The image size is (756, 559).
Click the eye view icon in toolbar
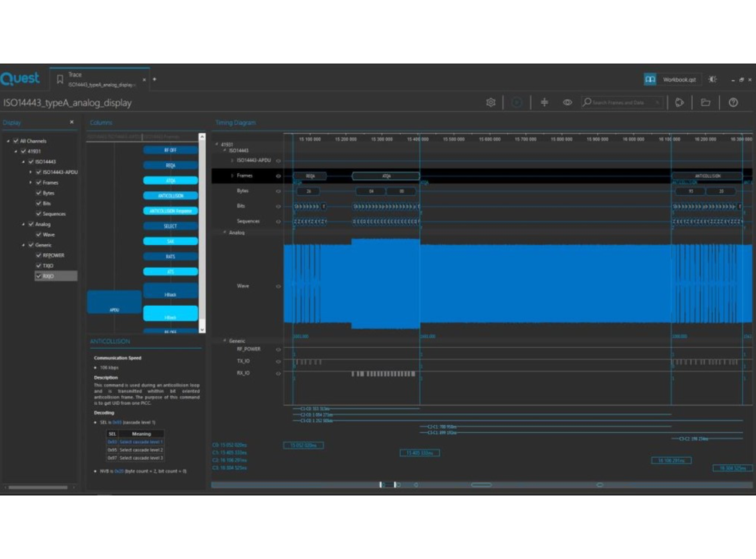pos(567,102)
